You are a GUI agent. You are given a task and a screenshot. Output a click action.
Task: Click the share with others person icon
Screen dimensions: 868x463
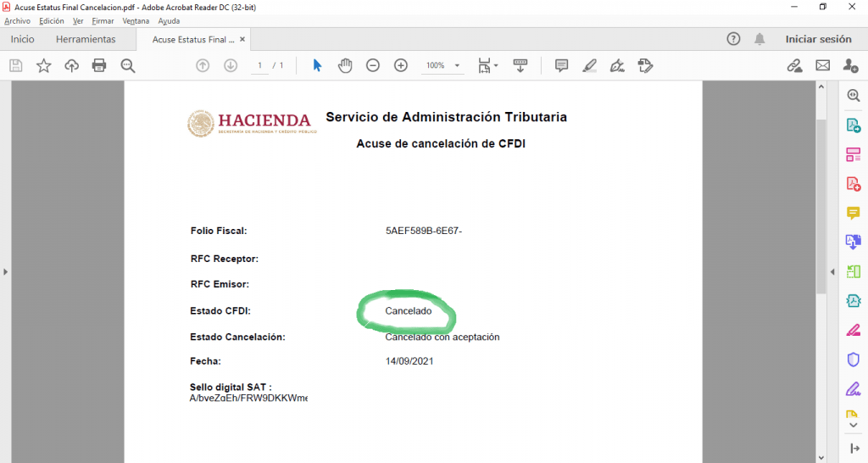(x=851, y=66)
